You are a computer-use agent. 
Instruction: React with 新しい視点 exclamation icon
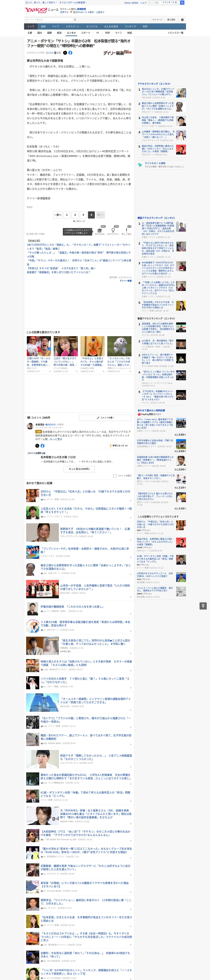(127, 230)
